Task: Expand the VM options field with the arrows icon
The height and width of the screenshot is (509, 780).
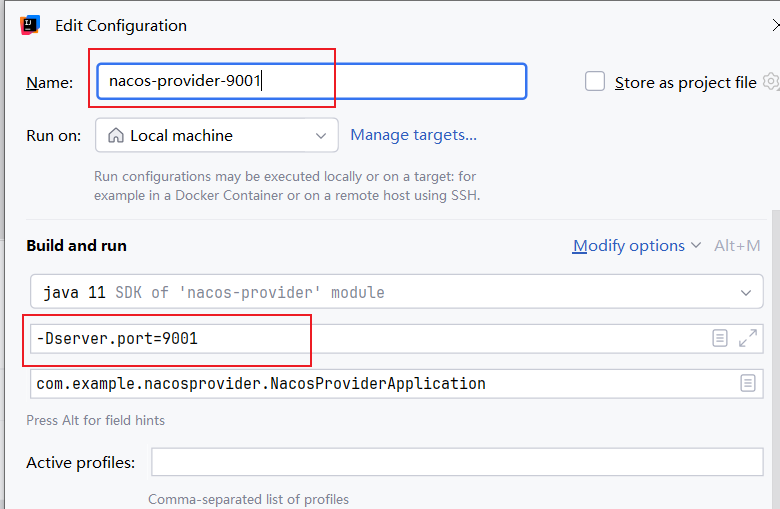Action: coord(747,338)
